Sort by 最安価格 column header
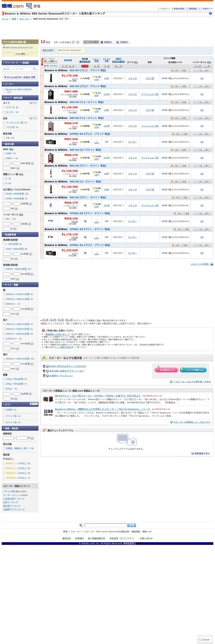Image resolution: width=215 pixels, height=644 pixels. [68, 60]
